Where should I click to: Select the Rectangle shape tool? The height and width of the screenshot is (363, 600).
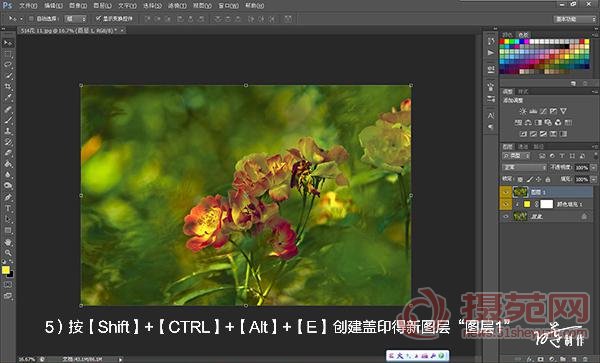click(8, 231)
